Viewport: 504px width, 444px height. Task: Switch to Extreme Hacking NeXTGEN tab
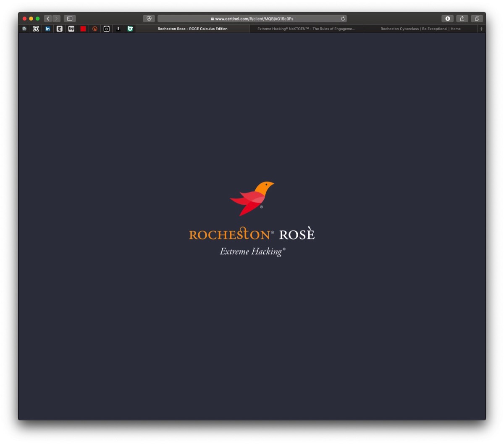tap(306, 29)
